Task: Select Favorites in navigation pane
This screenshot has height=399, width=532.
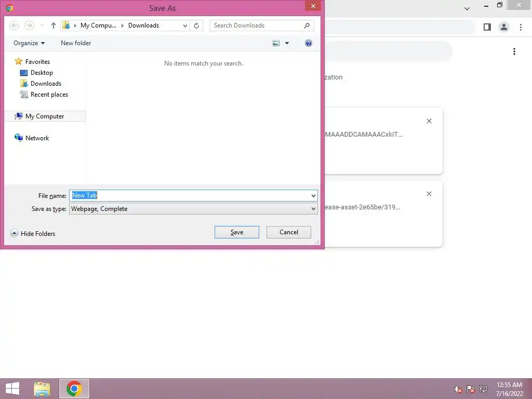Action: (x=33, y=61)
